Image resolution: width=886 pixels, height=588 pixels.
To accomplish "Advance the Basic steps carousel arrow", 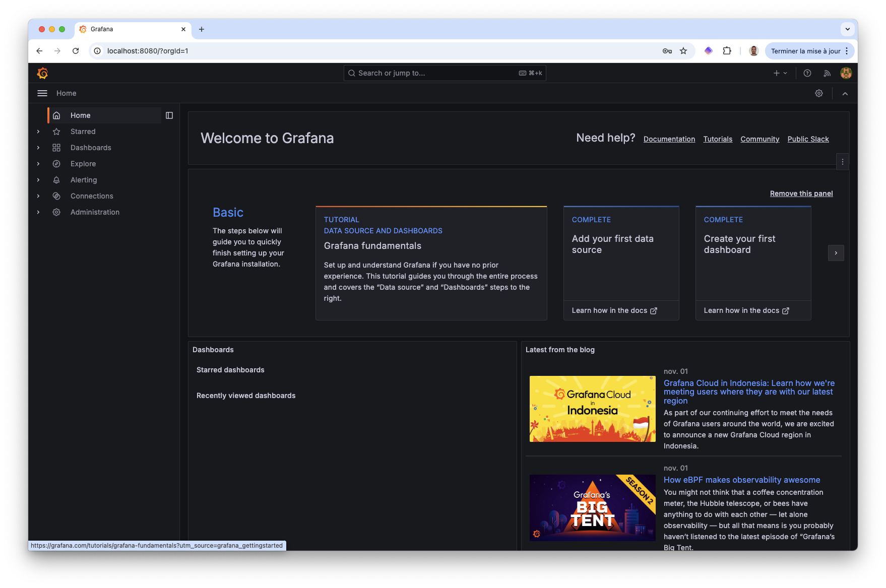I will pos(836,253).
